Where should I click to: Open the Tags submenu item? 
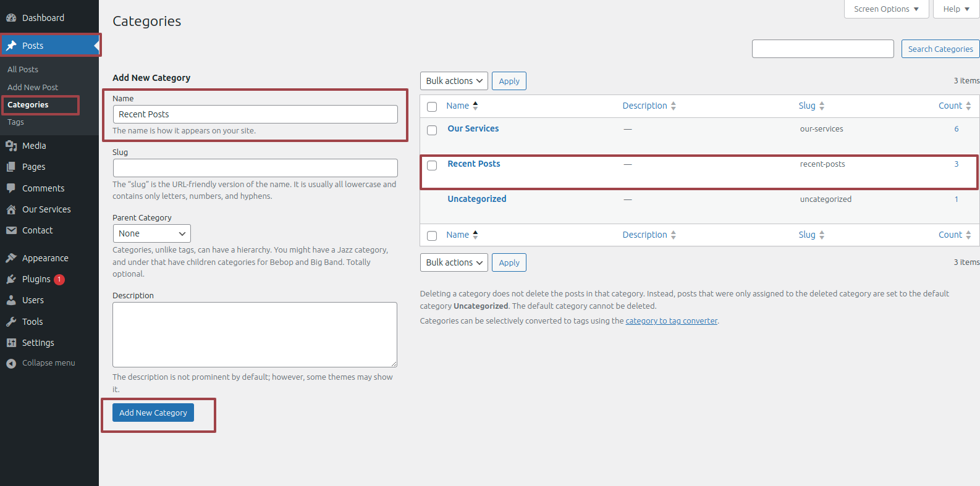click(x=16, y=122)
